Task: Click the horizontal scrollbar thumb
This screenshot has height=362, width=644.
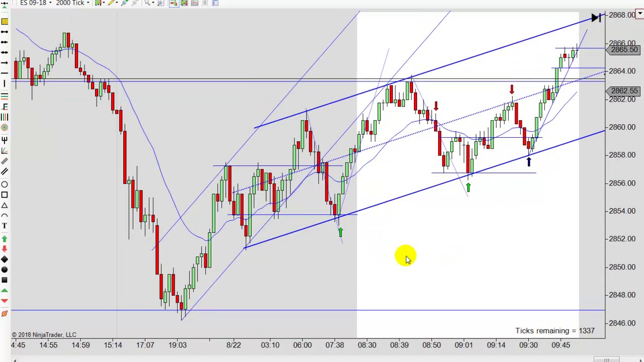Action: [607, 360]
